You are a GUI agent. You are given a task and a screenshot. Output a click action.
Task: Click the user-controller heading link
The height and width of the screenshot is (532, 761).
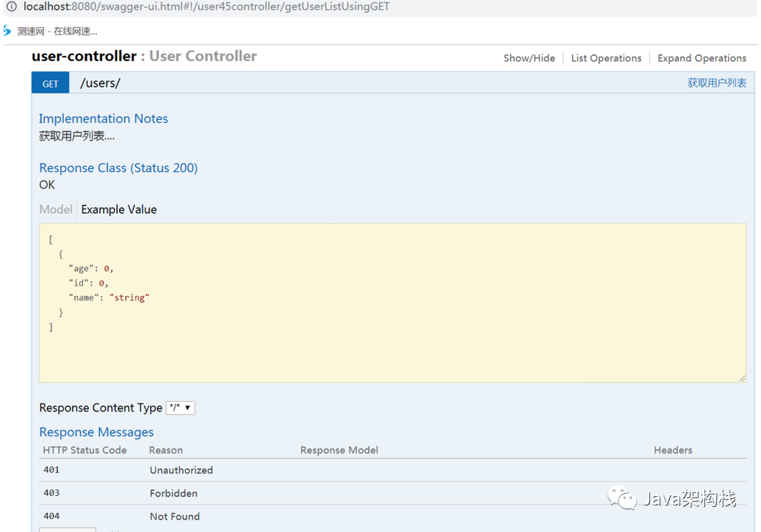(x=84, y=57)
